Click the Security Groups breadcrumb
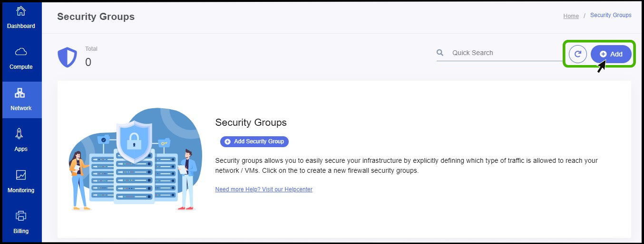 611,15
